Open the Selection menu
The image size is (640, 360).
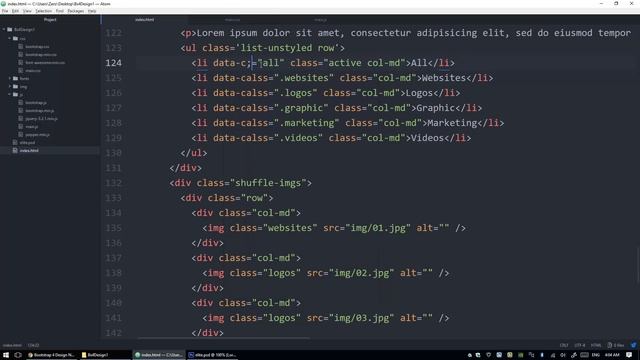tap(43, 11)
